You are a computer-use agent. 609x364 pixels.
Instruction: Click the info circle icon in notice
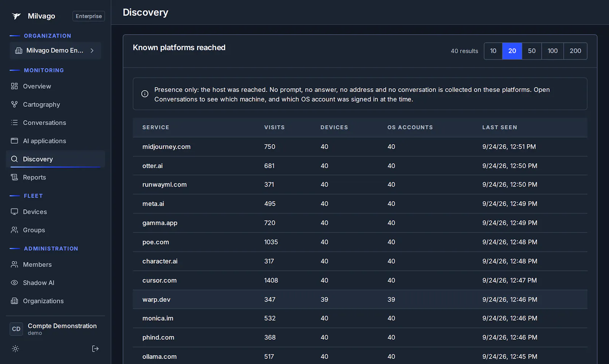(x=145, y=94)
